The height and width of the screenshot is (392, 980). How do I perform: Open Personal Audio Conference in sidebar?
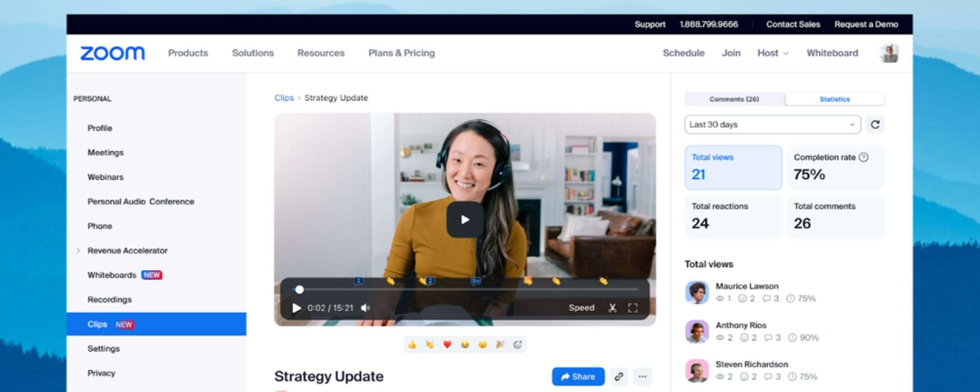141,202
